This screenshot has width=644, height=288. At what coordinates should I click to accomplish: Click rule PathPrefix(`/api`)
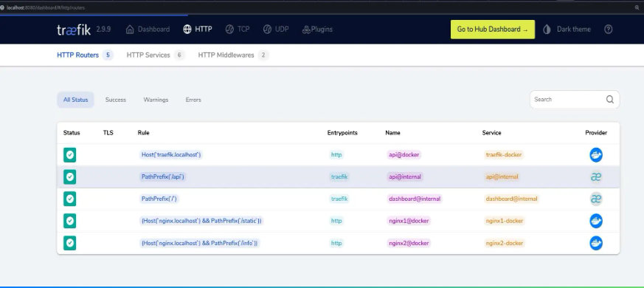pyautogui.click(x=162, y=177)
